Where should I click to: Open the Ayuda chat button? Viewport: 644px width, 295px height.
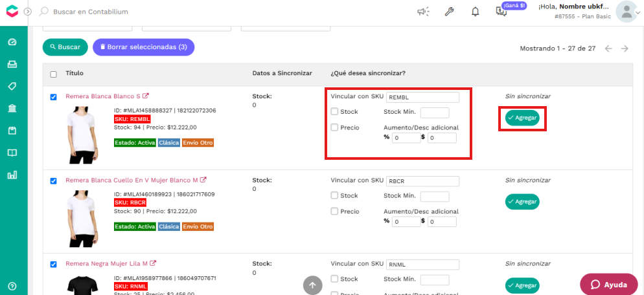point(608,285)
